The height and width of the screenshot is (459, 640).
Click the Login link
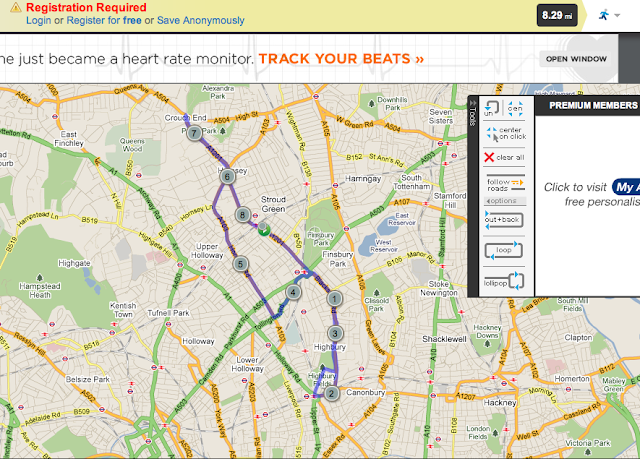tap(39, 20)
